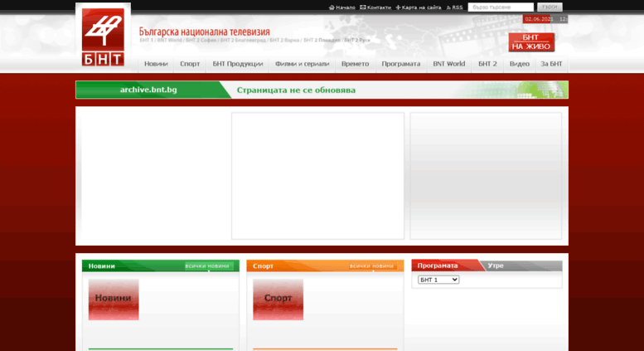Open the Новини menu item

coord(156,64)
